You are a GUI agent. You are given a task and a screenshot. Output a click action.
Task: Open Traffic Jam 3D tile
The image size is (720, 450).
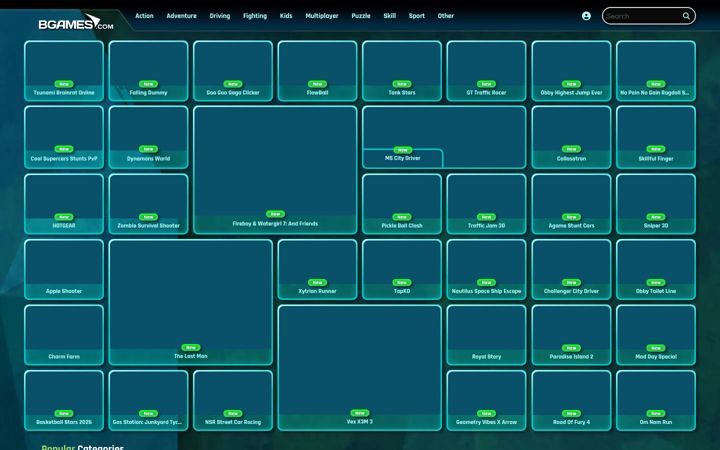click(x=486, y=204)
